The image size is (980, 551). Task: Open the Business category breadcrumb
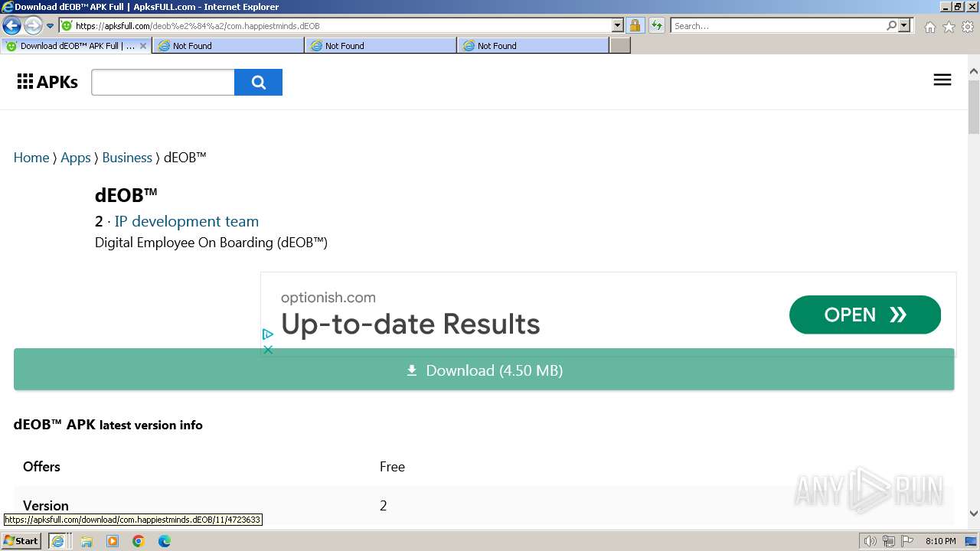127,158
